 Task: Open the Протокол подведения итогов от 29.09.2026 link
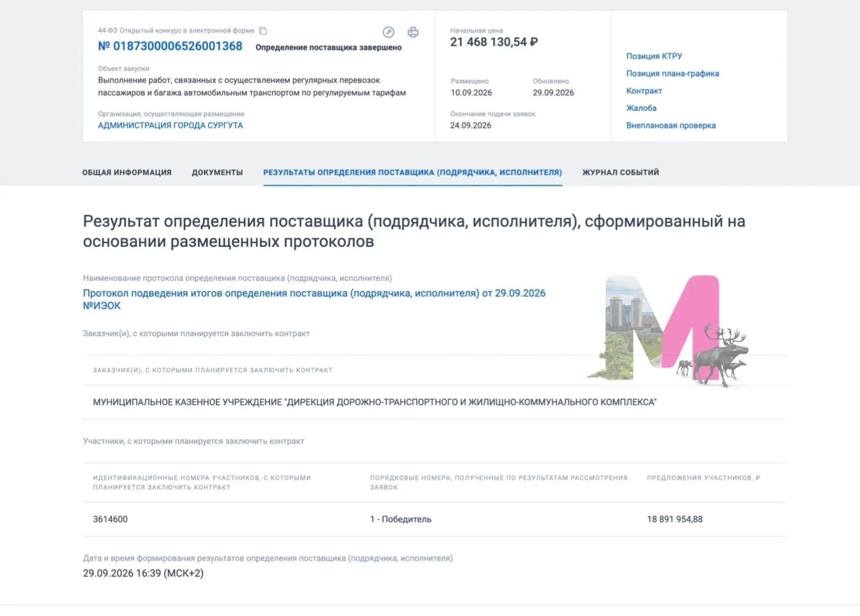pyautogui.click(x=314, y=299)
